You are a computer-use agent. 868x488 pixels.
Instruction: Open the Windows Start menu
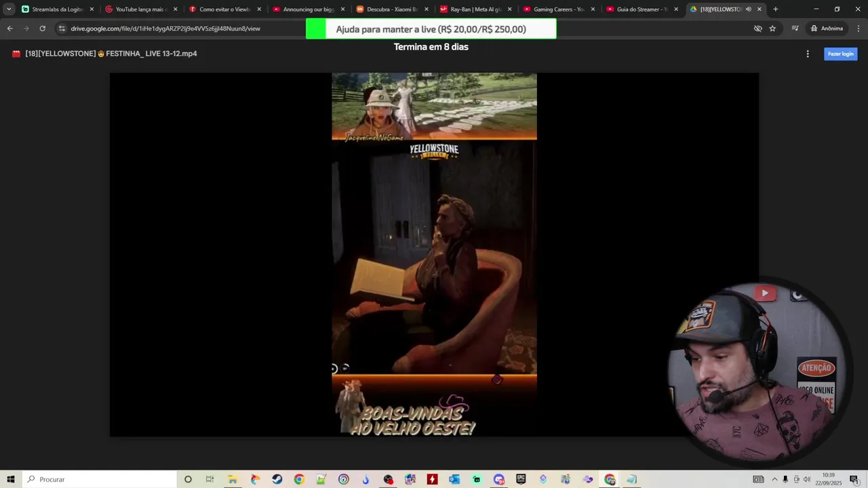(10, 479)
